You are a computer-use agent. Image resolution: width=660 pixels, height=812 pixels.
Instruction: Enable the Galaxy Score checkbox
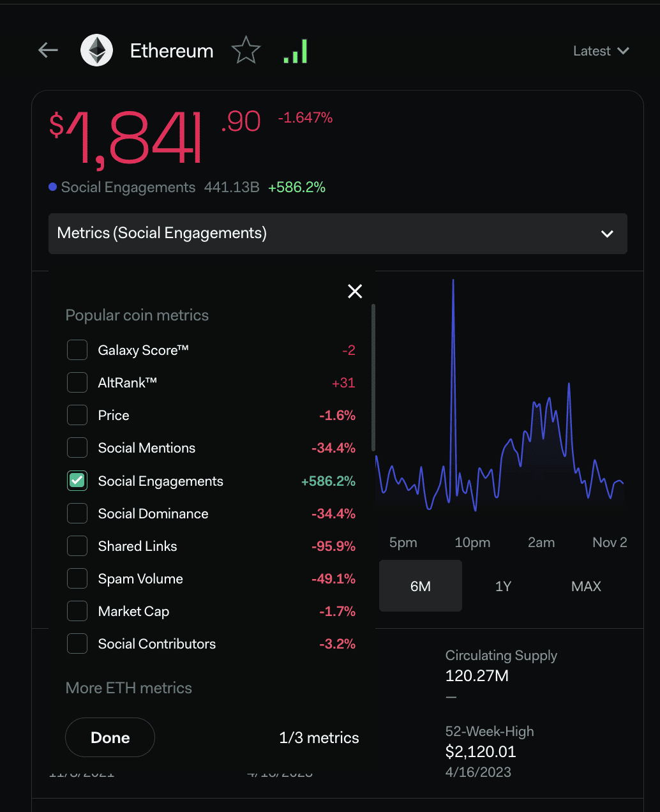[77, 350]
